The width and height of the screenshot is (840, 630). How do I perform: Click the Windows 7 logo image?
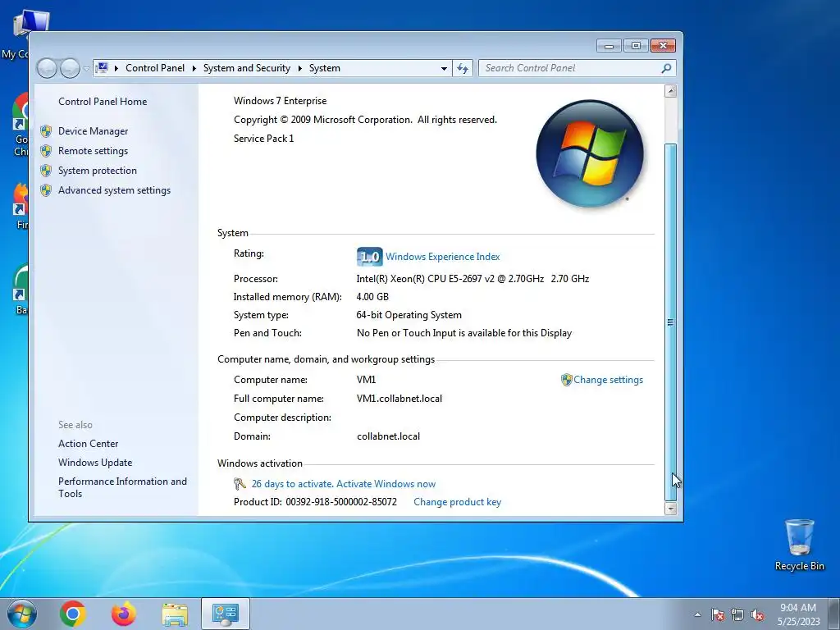point(589,153)
